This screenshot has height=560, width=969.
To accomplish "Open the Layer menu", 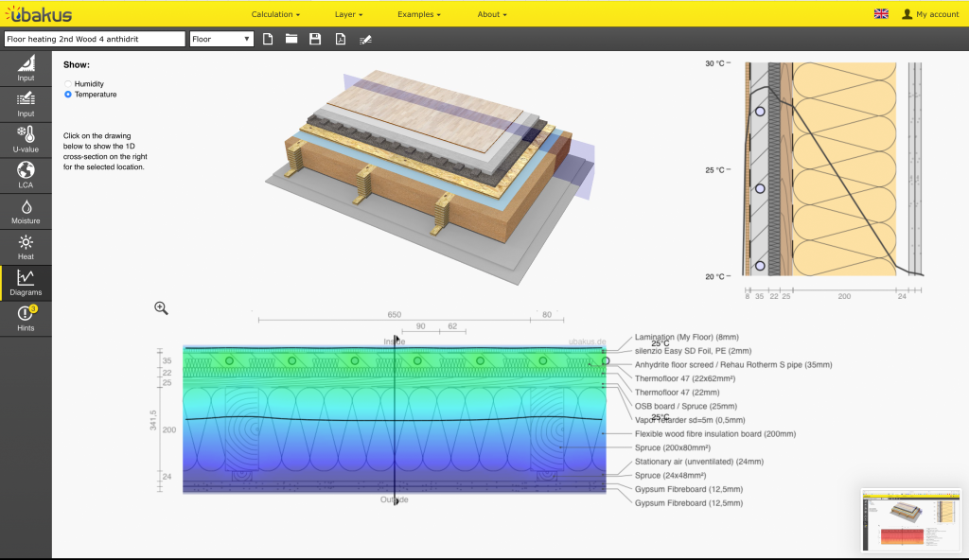I will pos(348,14).
